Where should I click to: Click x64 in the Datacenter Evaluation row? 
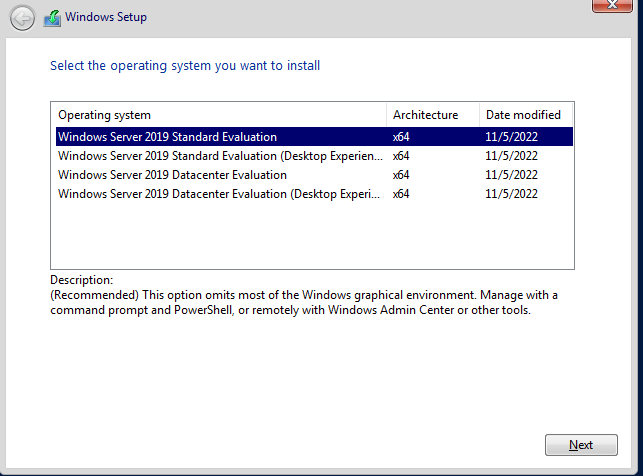[x=401, y=175]
